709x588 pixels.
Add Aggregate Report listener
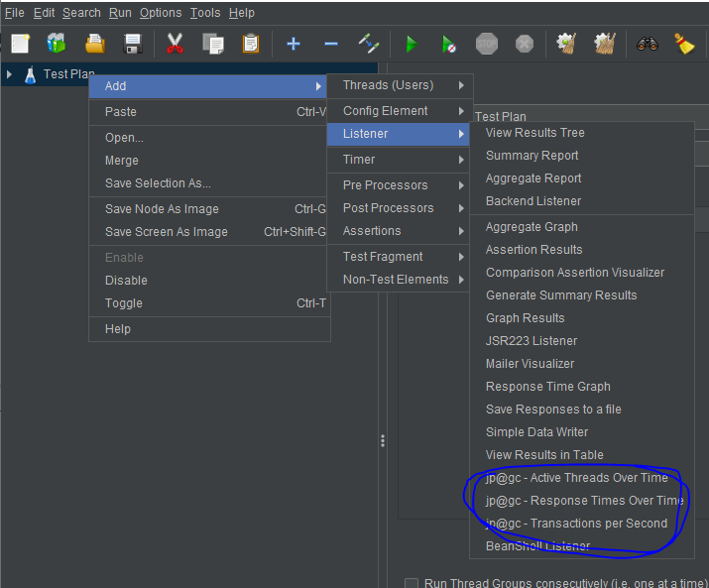coord(582,178)
